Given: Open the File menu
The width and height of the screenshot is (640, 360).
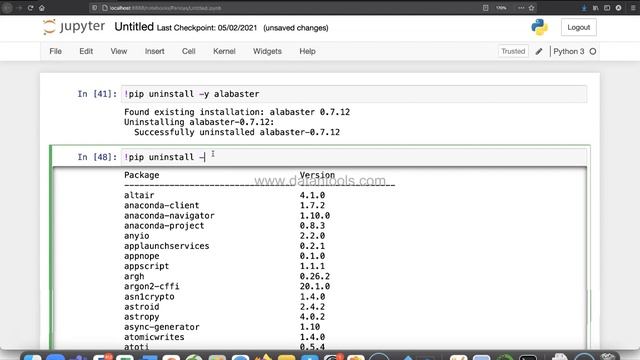Looking at the screenshot, I should click(56, 51).
